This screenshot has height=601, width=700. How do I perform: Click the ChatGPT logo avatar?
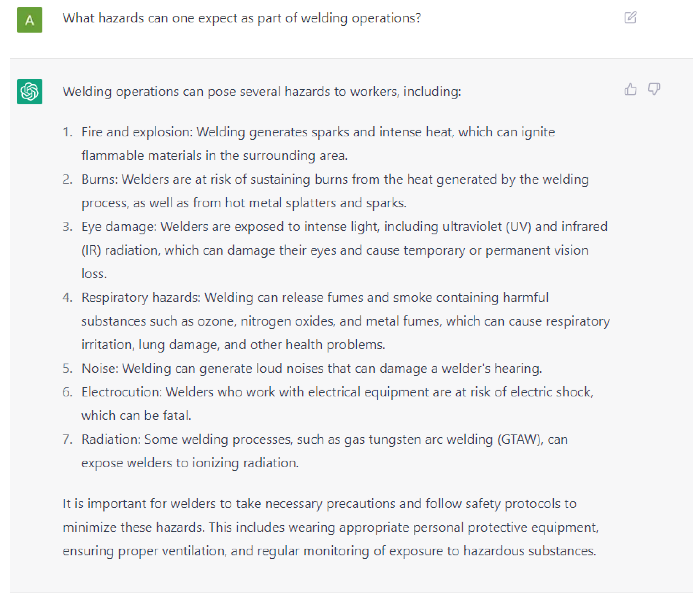pyautogui.click(x=30, y=92)
